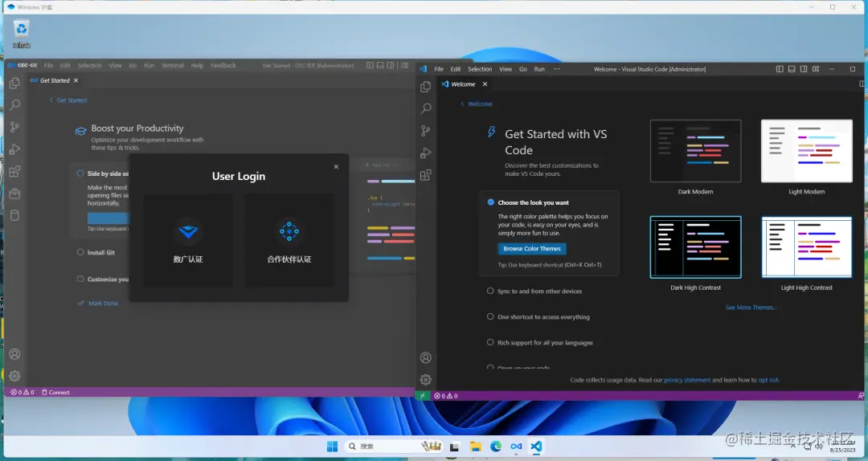Open Search in CEC-IDE activity bar
868x461 pixels.
15,104
